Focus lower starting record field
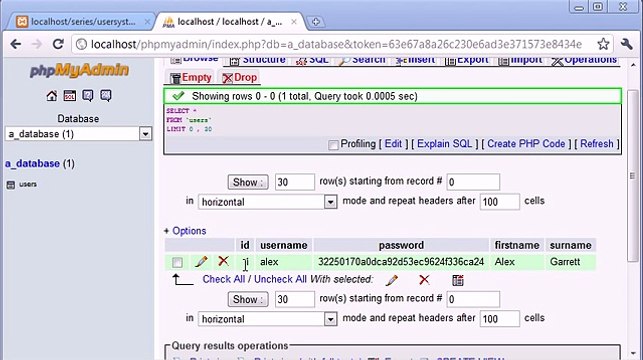This screenshot has height=360, width=643. click(473, 299)
